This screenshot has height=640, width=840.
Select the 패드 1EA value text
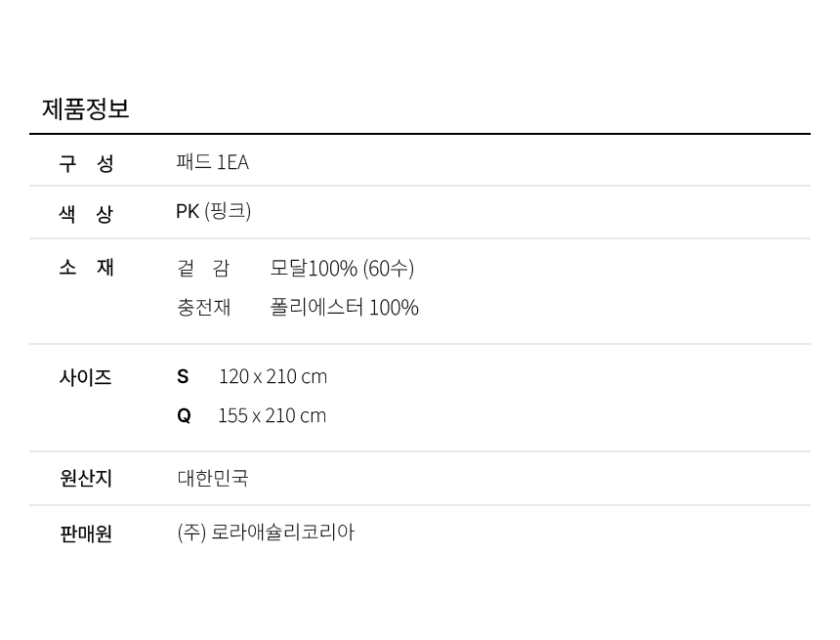coord(212,162)
